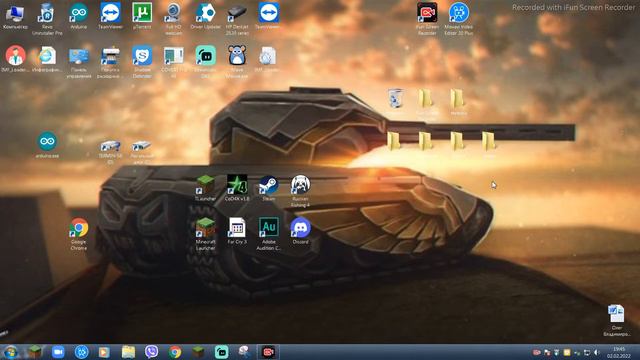Viewport: 640px width, 360px height.
Task: Select the blue mouse mascot desktop icon
Action: click(x=237, y=61)
